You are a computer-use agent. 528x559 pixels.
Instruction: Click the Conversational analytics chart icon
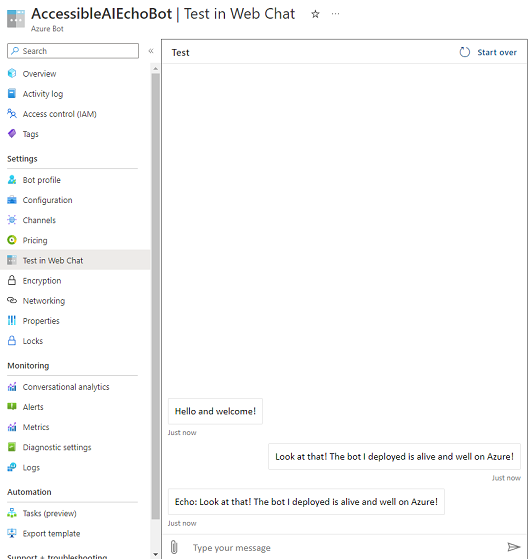coord(12,386)
